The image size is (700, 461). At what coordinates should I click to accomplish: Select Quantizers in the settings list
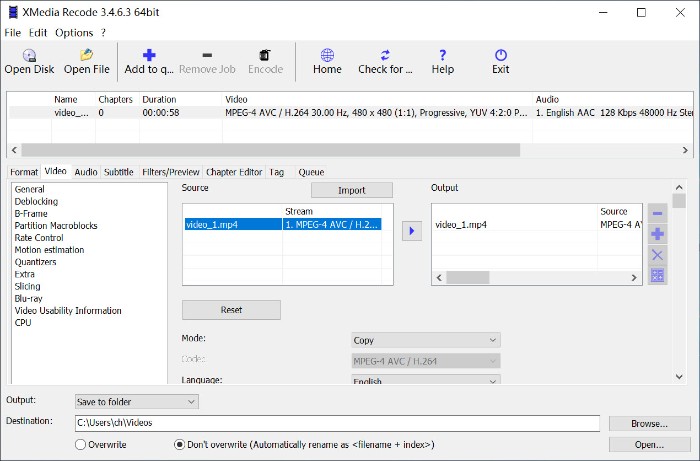click(35, 262)
